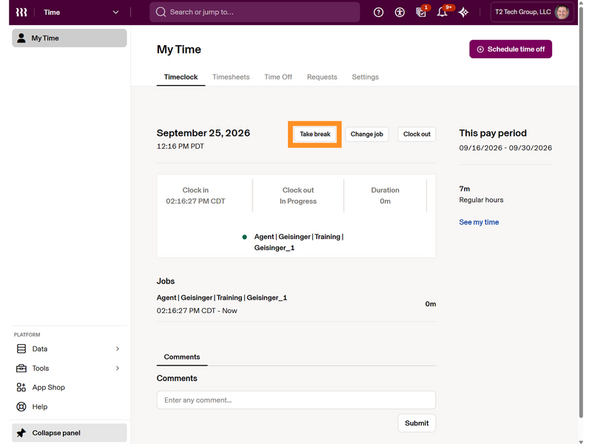Click the App Shop grid icon
Viewport: 592px width, 444px height.
22,387
